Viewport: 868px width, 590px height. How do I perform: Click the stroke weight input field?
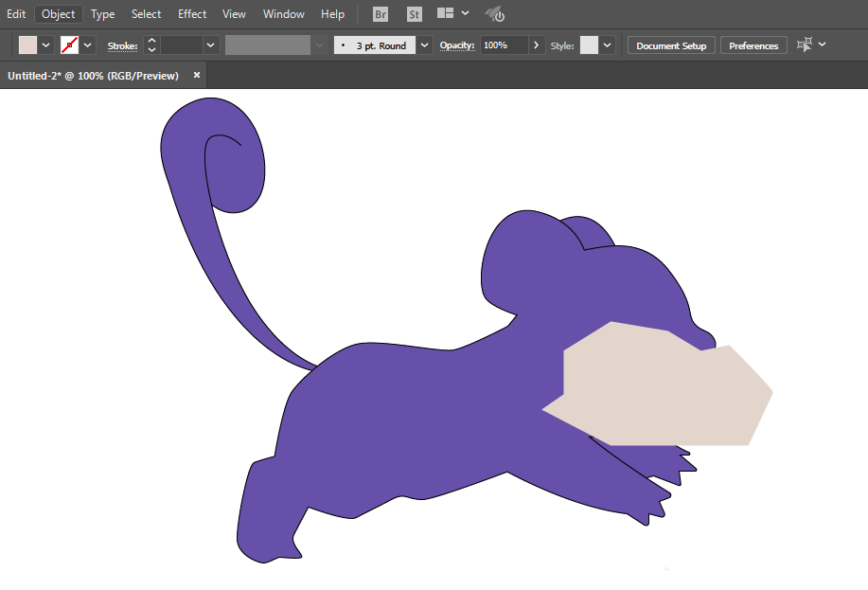click(x=182, y=45)
